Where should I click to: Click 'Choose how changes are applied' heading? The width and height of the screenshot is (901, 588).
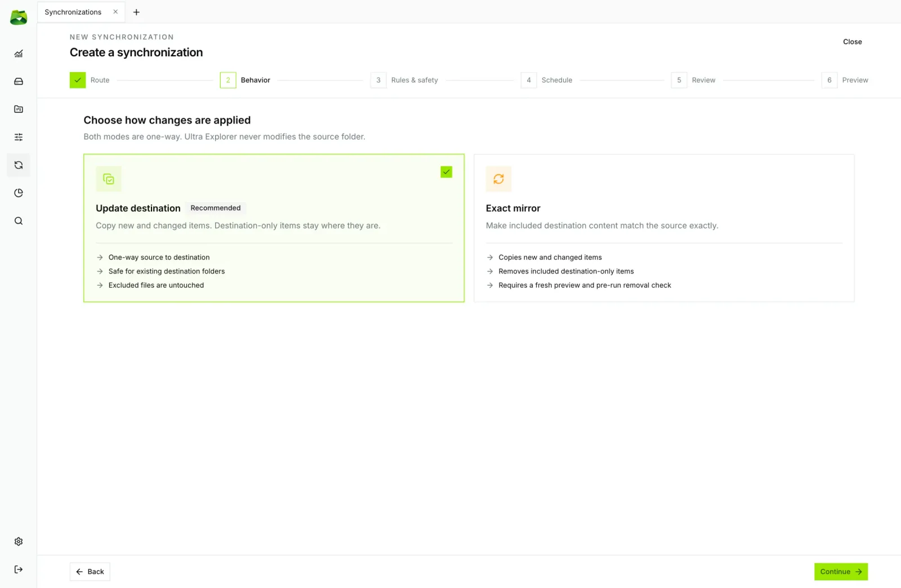167,120
